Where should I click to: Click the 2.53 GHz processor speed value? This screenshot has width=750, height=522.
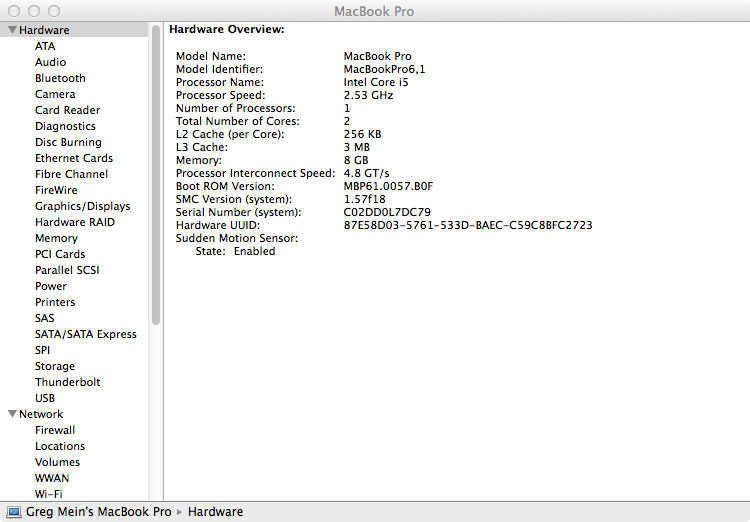click(x=368, y=95)
